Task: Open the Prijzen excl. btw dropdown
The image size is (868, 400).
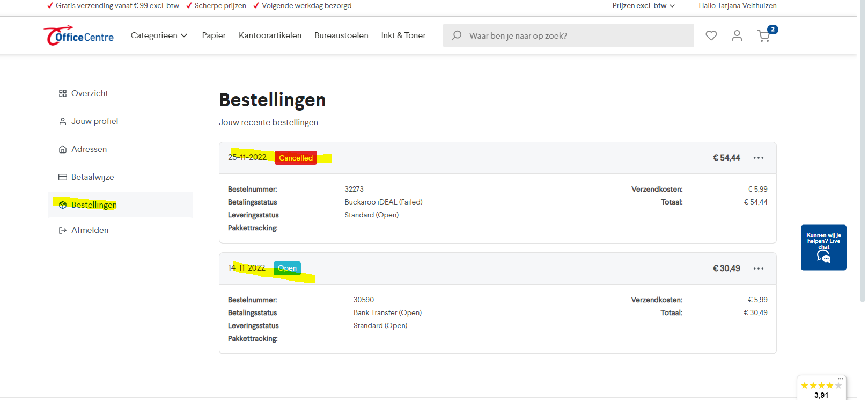Action: [644, 5]
